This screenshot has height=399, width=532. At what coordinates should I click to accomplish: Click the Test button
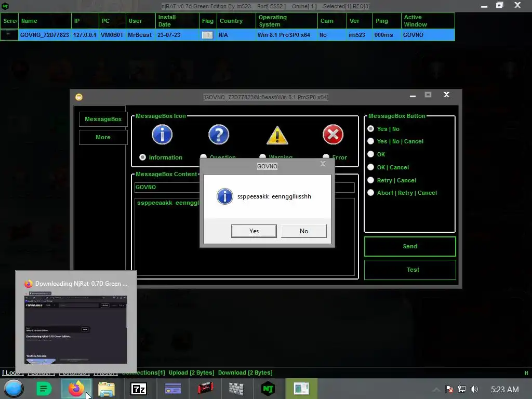pyautogui.click(x=410, y=270)
